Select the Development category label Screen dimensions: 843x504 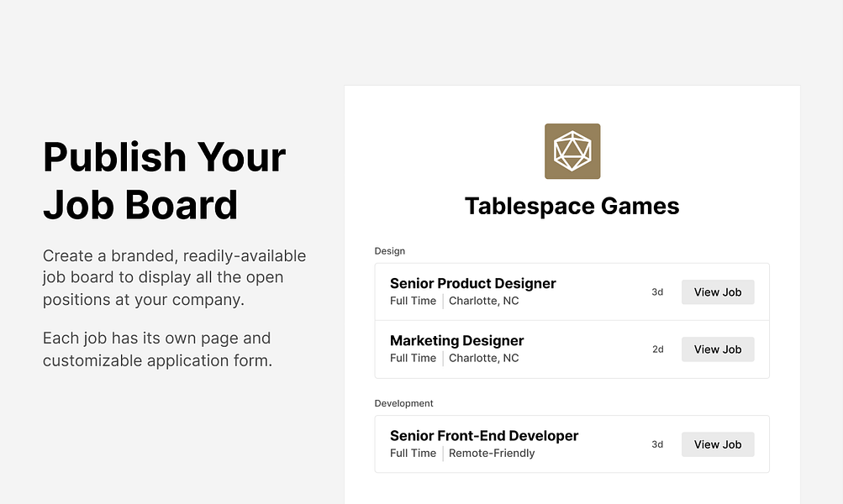tap(403, 403)
